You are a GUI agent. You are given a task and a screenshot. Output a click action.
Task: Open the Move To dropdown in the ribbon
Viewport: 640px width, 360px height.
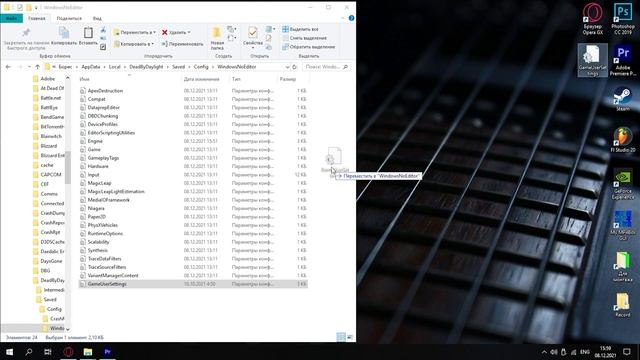pos(135,32)
